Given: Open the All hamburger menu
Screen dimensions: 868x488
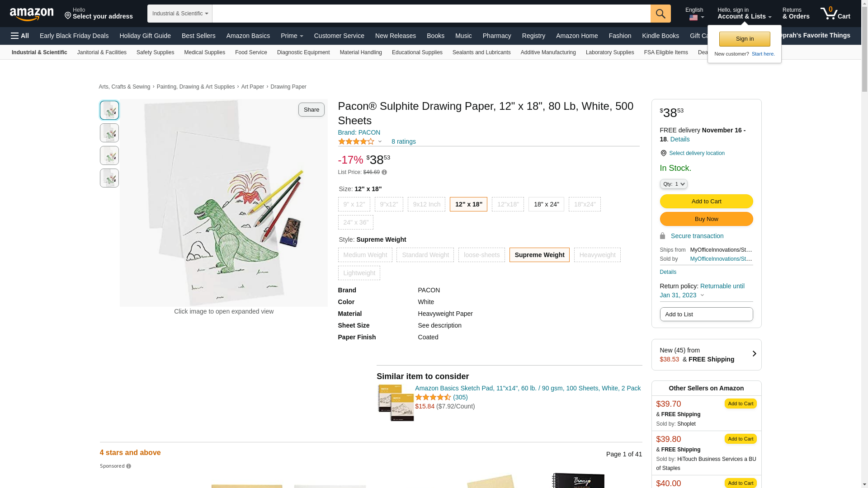Looking at the screenshot, I should point(20,36).
